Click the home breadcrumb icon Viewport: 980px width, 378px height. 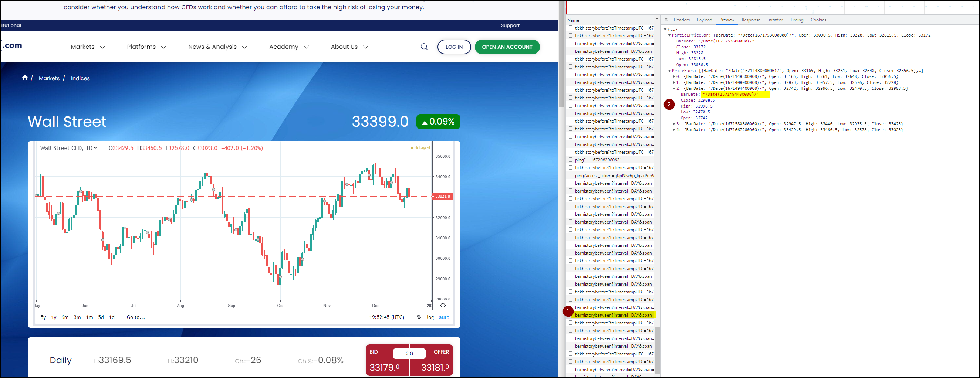(x=25, y=78)
